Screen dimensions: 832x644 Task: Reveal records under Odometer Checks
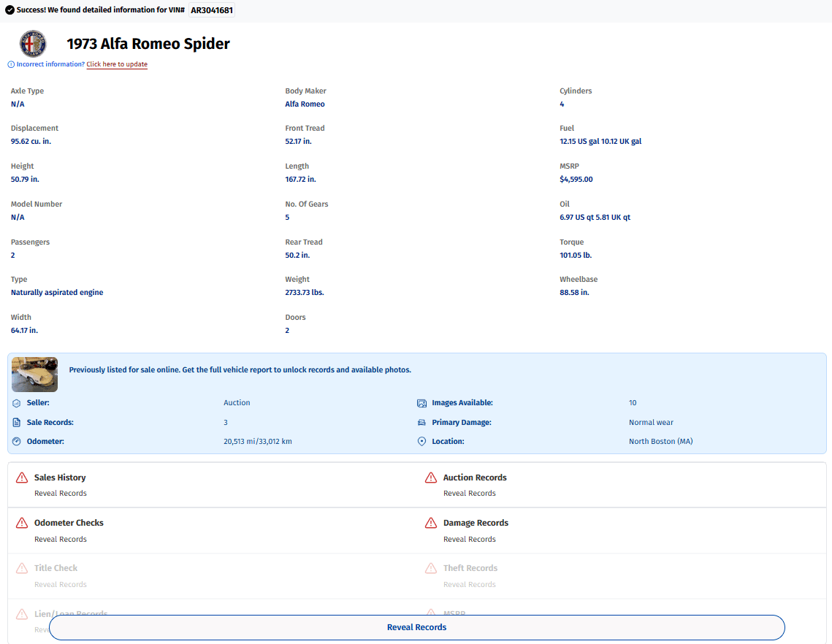point(61,540)
